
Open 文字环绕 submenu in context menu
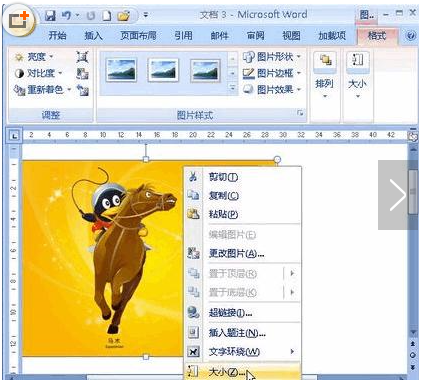(243, 351)
